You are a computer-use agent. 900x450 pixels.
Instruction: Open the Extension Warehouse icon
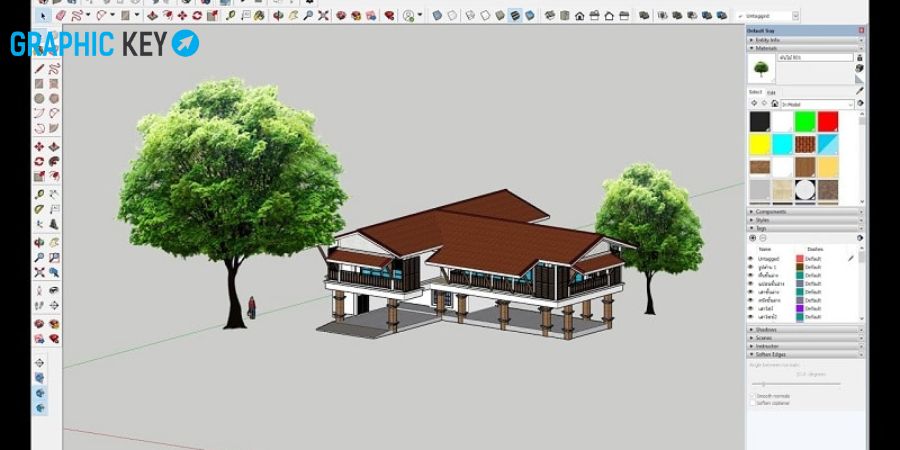pyautogui.click(x=389, y=15)
